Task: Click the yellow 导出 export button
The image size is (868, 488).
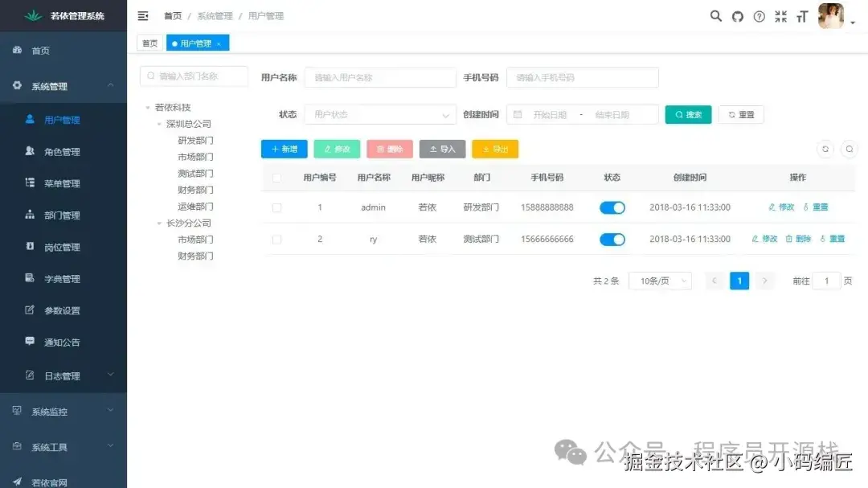Action: [x=495, y=149]
